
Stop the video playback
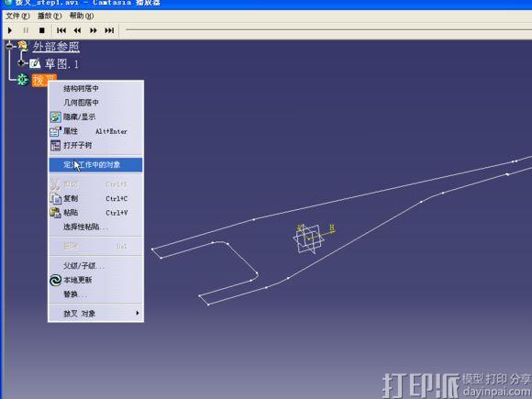pyautogui.click(x=41, y=30)
